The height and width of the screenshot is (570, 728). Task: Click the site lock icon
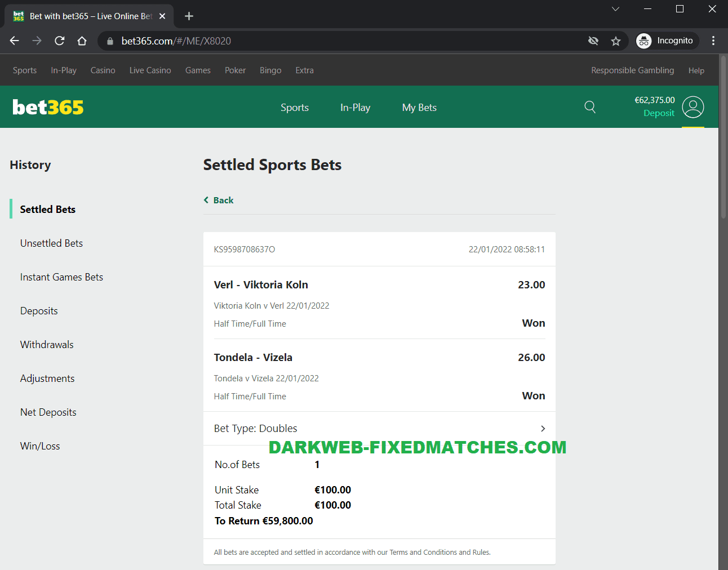pos(110,41)
